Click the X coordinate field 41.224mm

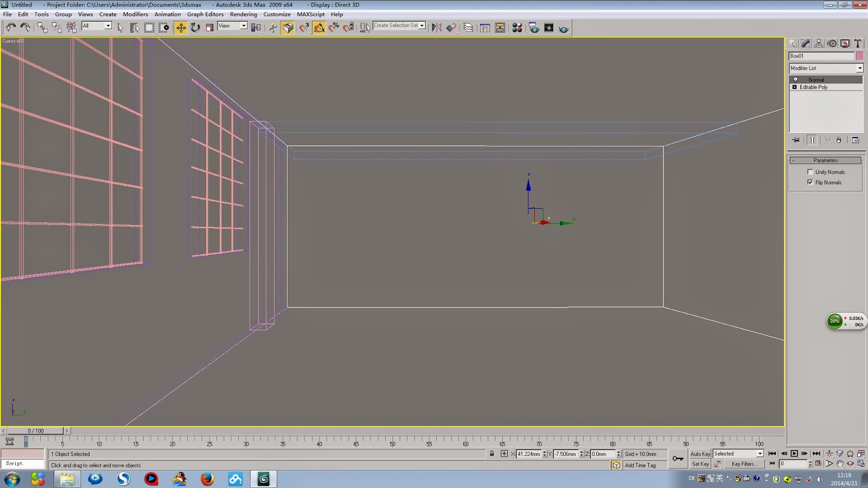pos(528,454)
